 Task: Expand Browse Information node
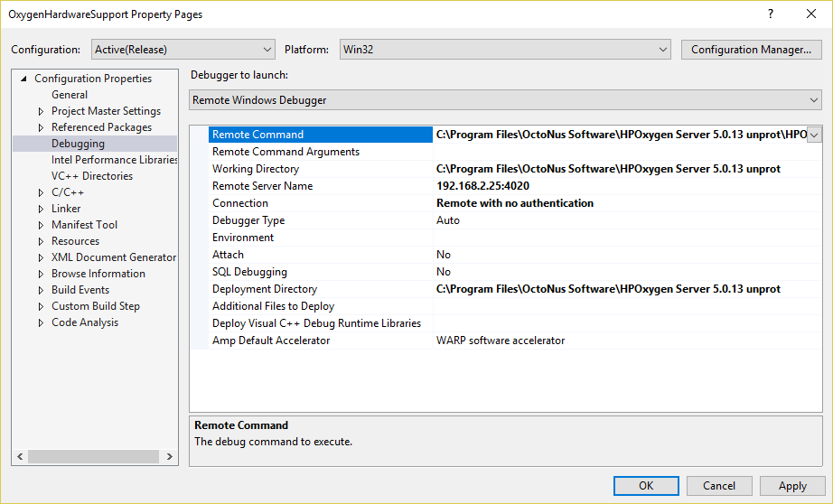tap(41, 274)
